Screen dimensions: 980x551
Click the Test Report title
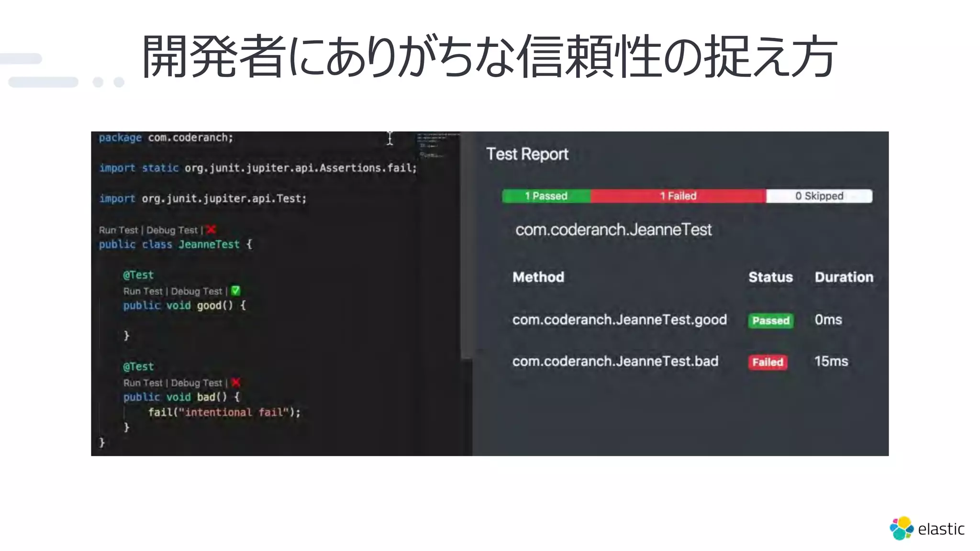[527, 154]
